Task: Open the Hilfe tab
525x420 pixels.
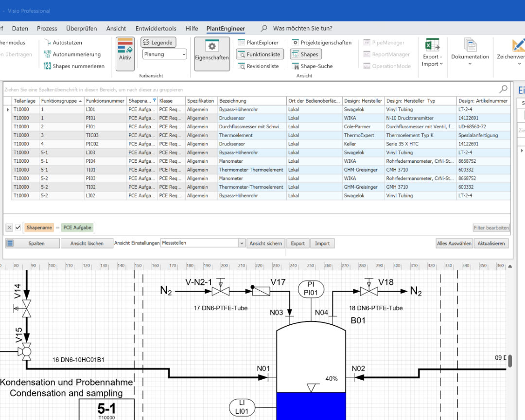Action: [192, 29]
